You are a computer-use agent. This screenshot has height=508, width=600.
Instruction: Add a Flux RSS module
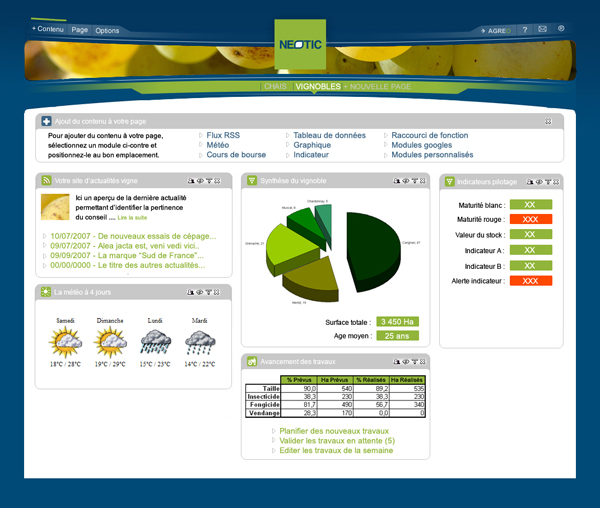point(223,135)
